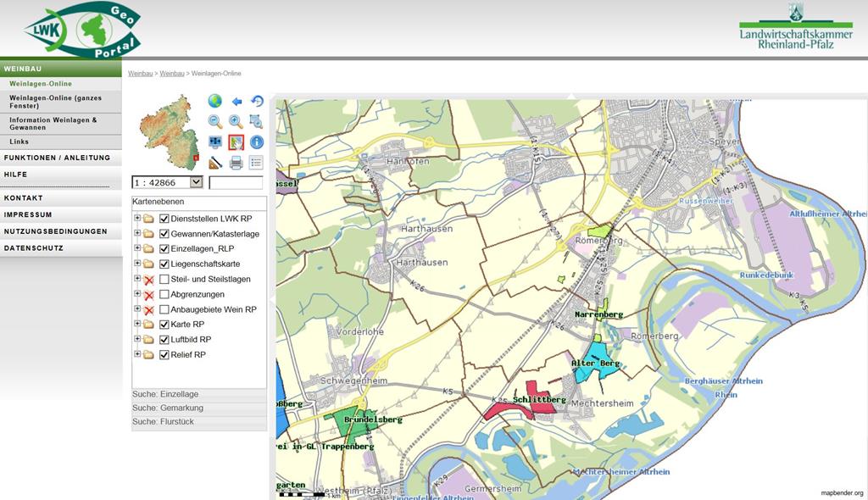Click the pan/move map monitor icon
Image resolution: width=868 pixels, height=500 pixels.
click(x=215, y=142)
